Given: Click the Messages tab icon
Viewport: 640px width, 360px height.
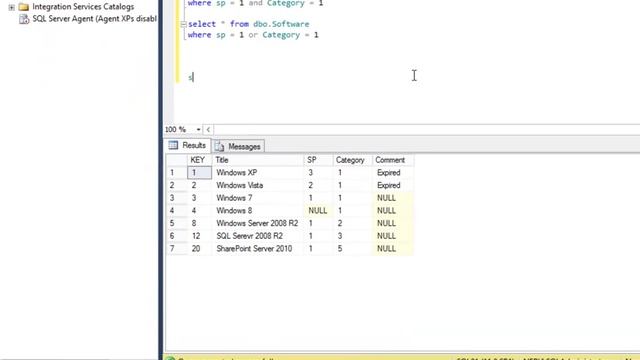Looking at the screenshot, I should click(220, 147).
